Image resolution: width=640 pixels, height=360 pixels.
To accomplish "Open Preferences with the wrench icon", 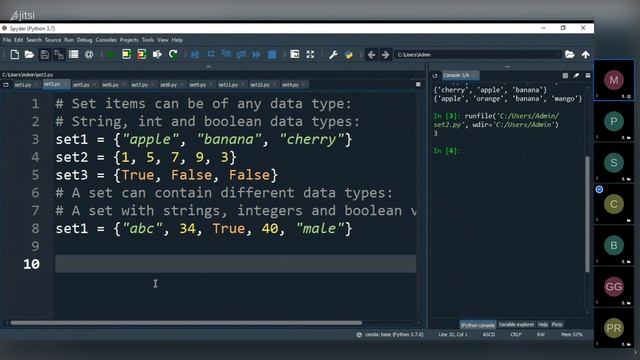I will pos(333,54).
